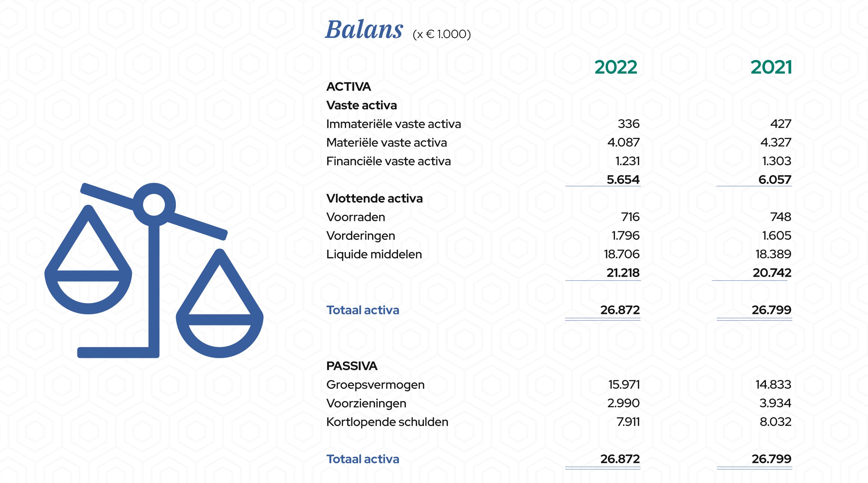Click the 14.833 Groepsvermogen 2021 value
The image size is (868, 483).
pyautogui.click(x=773, y=384)
